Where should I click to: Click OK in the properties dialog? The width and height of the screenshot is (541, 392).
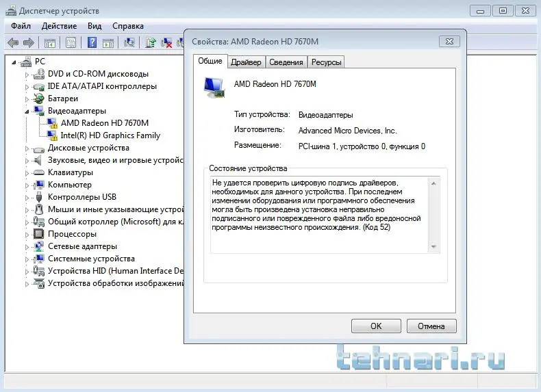(x=376, y=326)
